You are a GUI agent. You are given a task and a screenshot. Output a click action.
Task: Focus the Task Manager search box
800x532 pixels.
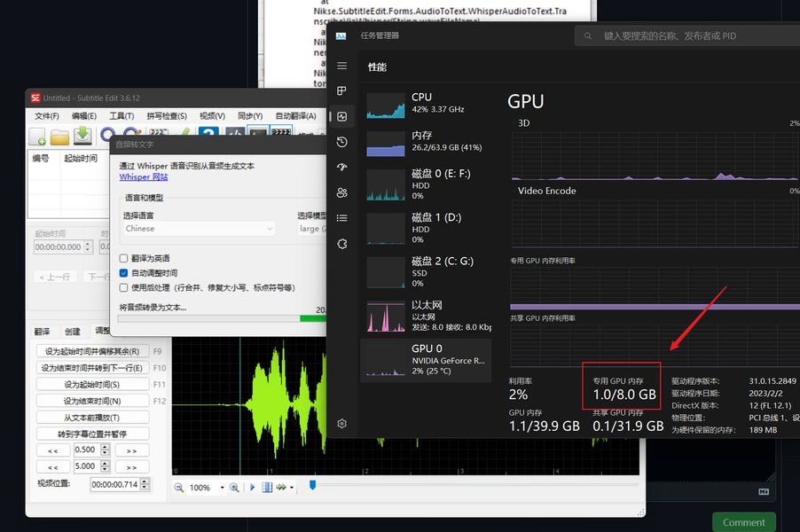[x=686, y=35]
